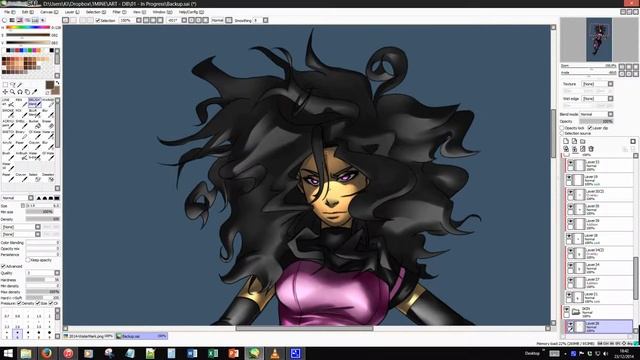The width and height of the screenshot is (640, 360).
Task: Show the RGB slider panel
Action: (12, 20)
